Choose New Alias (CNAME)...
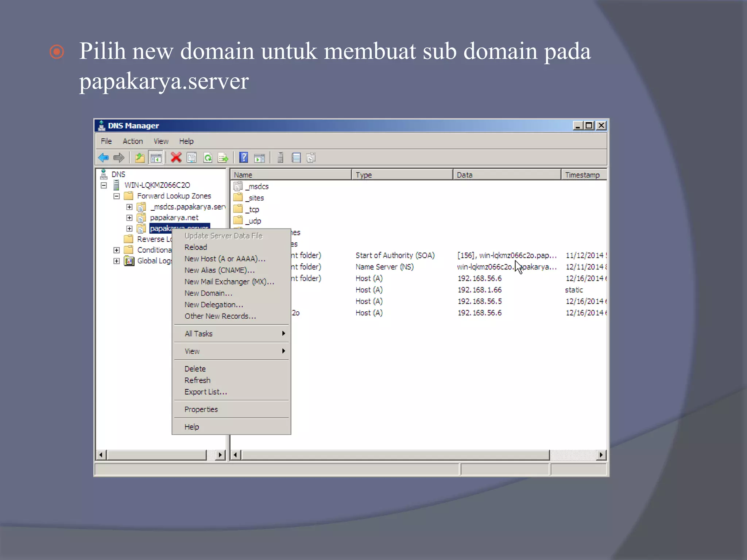This screenshot has width=747, height=560. 232,270
